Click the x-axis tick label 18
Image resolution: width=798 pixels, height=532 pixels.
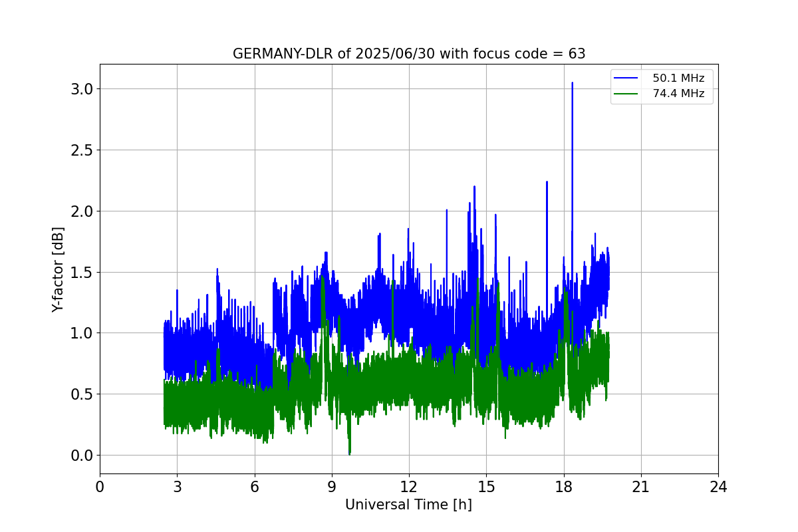click(564, 487)
